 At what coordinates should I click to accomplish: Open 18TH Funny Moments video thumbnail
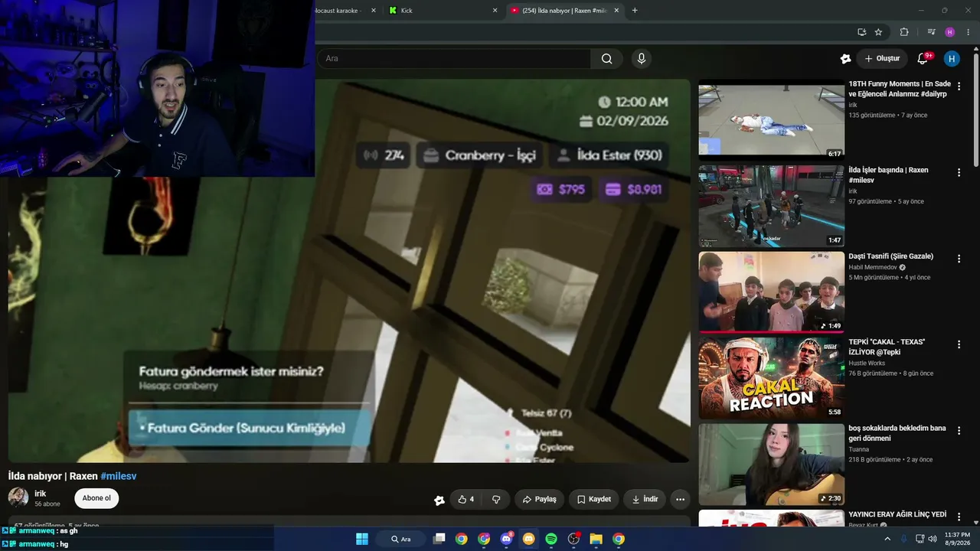tap(771, 119)
